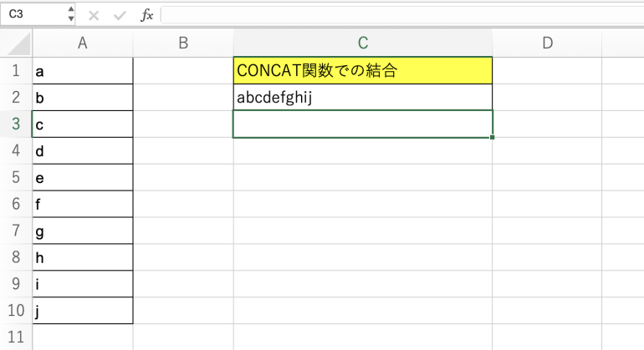
Task: Select row 6 header
Action: click(x=16, y=204)
